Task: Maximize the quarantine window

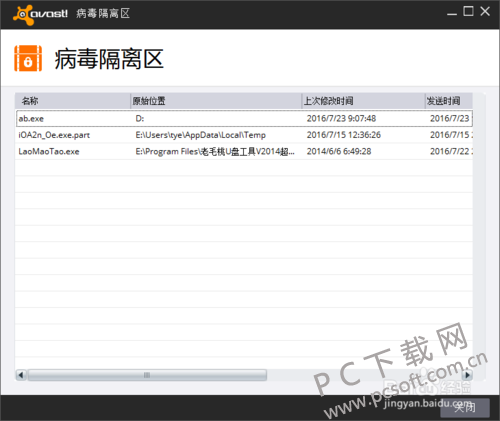Action: pyautogui.click(x=468, y=12)
